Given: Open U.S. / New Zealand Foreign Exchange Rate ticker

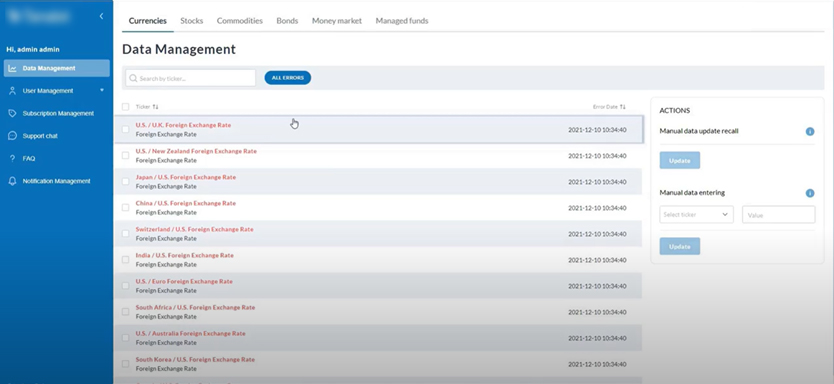Looking at the screenshot, I should click(196, 151).
